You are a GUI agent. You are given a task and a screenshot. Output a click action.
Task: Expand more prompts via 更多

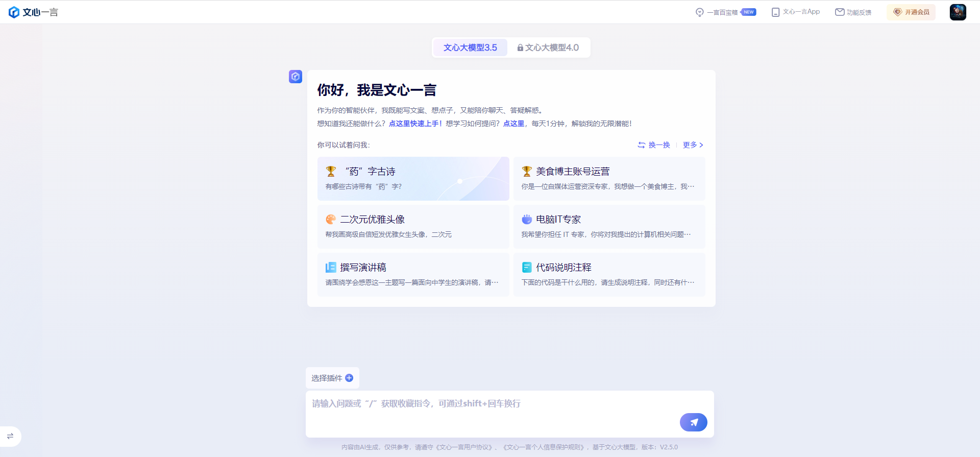[x=693, y=145]
